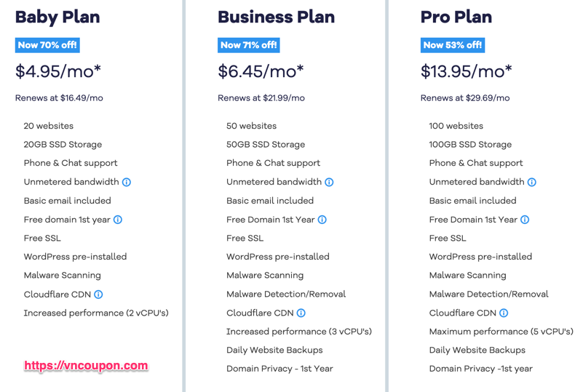
Task: Click the Now 70% off! badge
Action: (47, 45)
